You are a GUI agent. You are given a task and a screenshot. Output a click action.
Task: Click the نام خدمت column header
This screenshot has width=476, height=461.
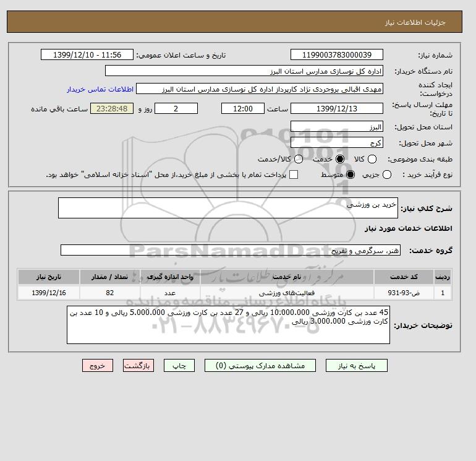coord(287,277)
